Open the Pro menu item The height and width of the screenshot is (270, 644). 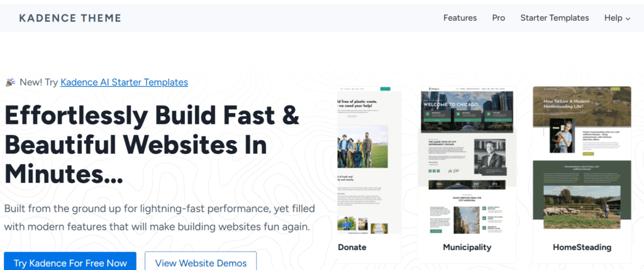tap(499, 18)
